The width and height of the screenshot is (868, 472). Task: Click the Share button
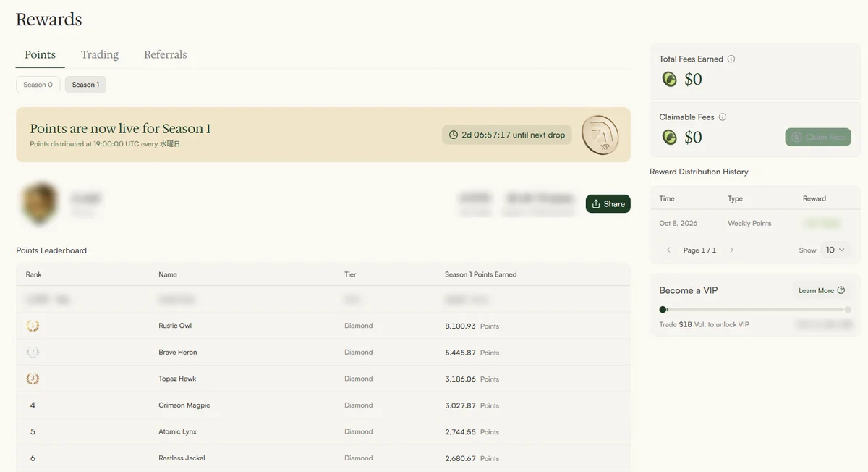coord(608,204)
